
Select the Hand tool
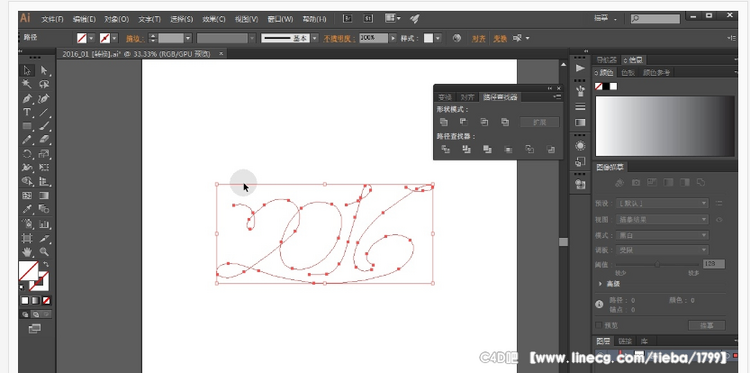(27, 252)
